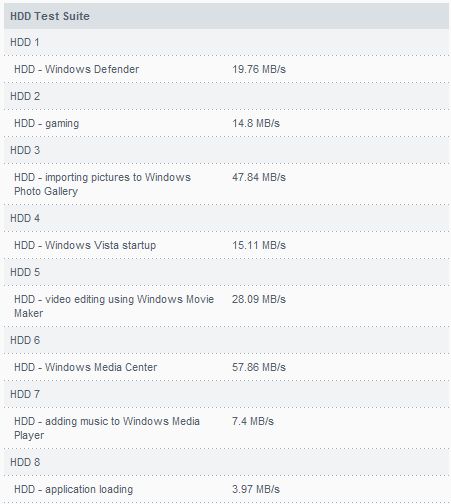The height and width of the screenshot is (504, 451).
Task: Click adding music to Windows Media Player
Action: pos(107,428)
